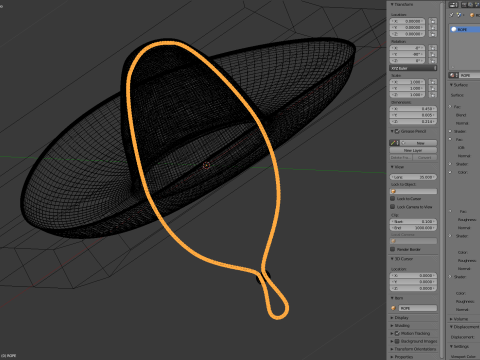Lock the Scale X value
Image resolution: width=480 pixels, height=360 pixels.
coord(433,82)
